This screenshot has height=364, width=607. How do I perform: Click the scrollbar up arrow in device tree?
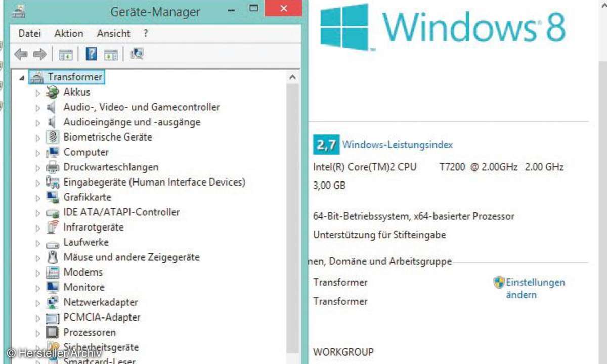pyautogui.click(x=292, y=77)
